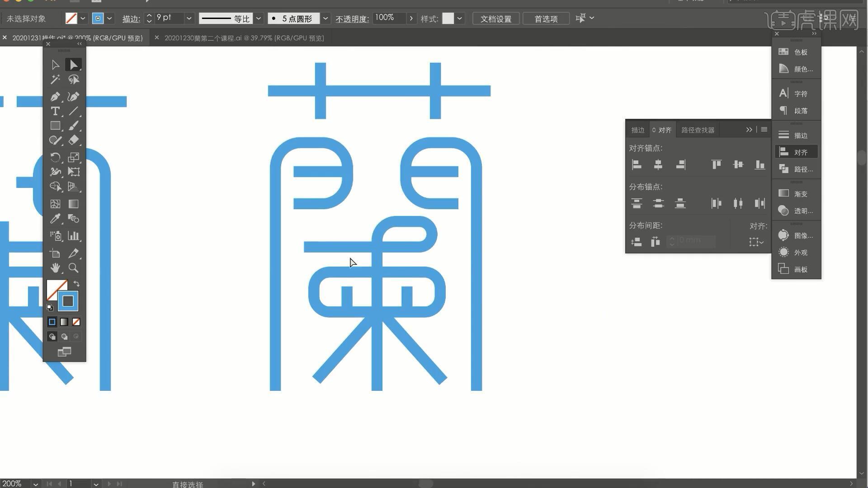Select the Rectangle tool

pos(56,126)
